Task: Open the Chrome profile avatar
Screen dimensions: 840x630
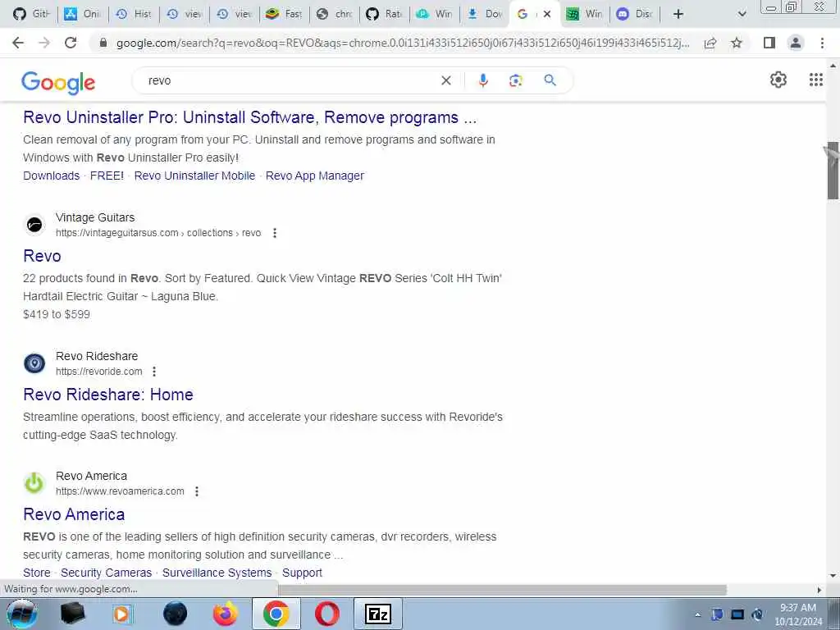Action: click(796, 43)
